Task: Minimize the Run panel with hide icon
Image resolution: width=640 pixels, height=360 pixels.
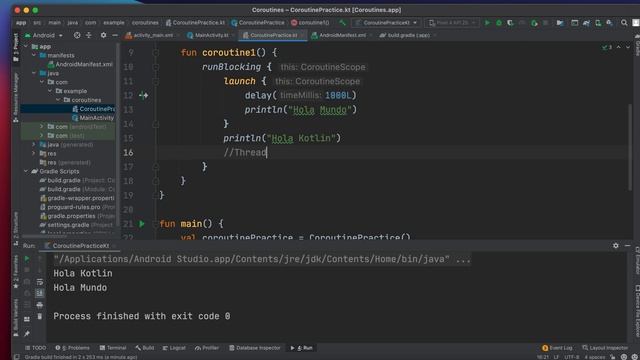Action: [x=627, y=245]
